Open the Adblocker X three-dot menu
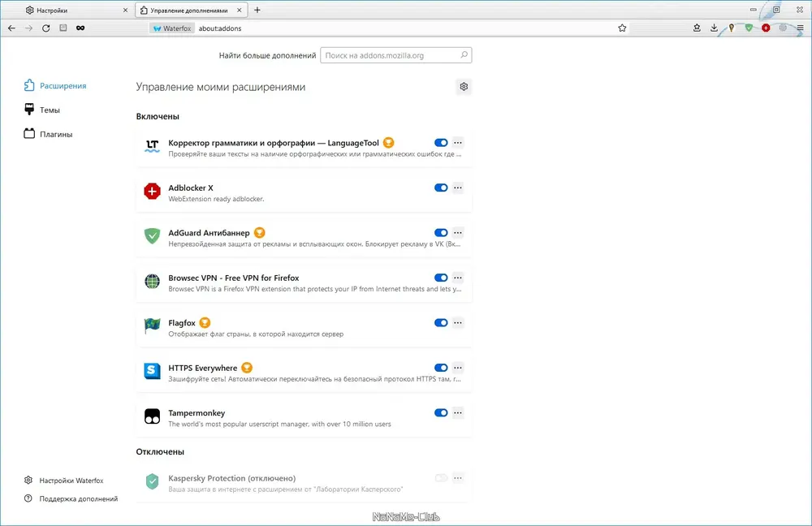Viewport: 812px width, 526px height. pyautogui.click(x=458, y=188)
